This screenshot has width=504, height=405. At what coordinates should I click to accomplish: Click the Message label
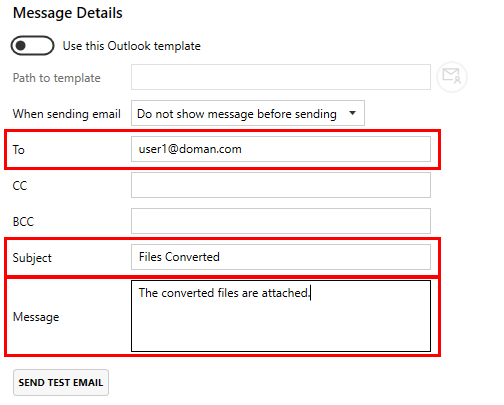[36, 317]
